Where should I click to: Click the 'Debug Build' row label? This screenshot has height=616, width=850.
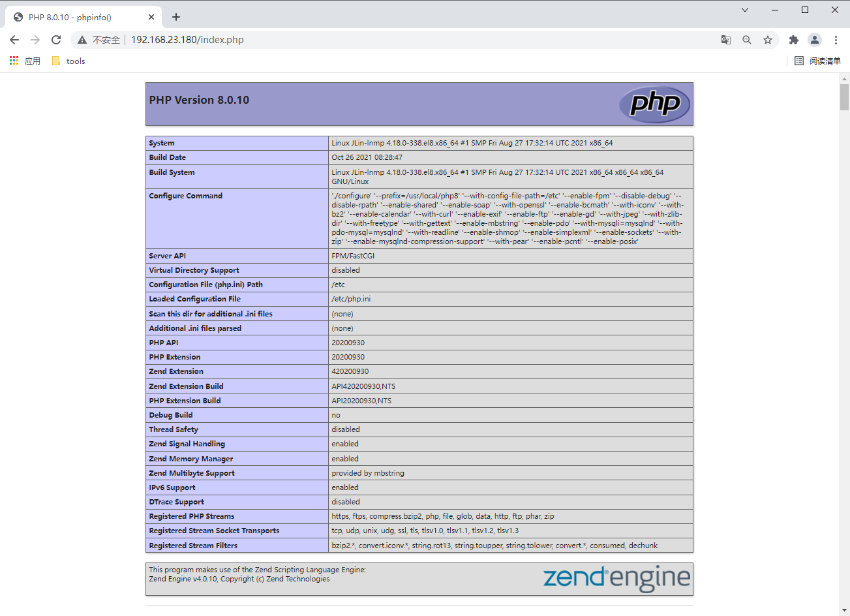(x=171, y=415)
